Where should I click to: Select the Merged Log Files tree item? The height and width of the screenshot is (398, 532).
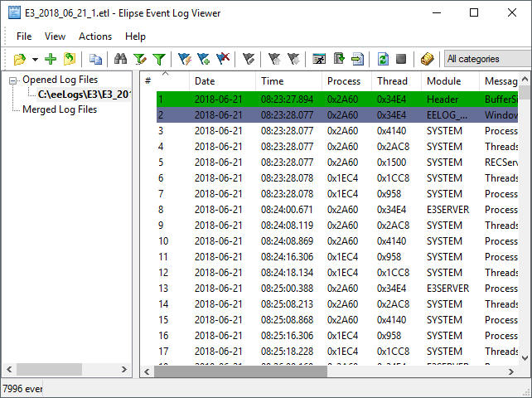(x=60, y=109)
